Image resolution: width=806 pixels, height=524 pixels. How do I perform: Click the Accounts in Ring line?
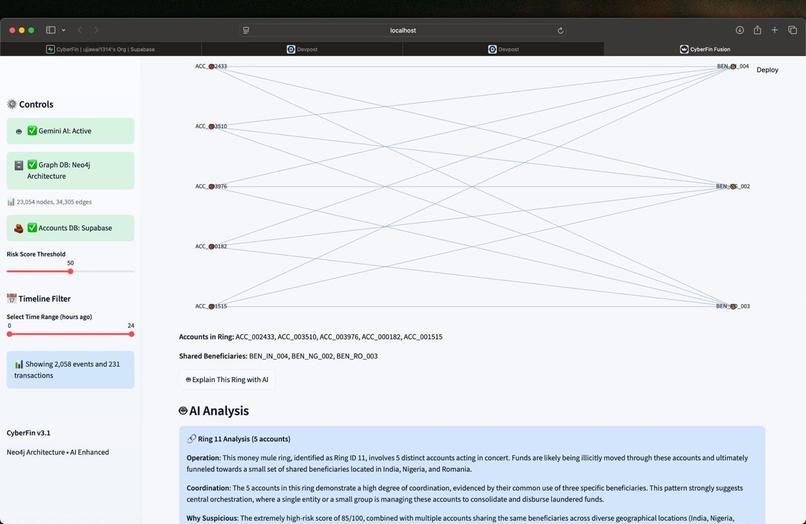point(310,337)
